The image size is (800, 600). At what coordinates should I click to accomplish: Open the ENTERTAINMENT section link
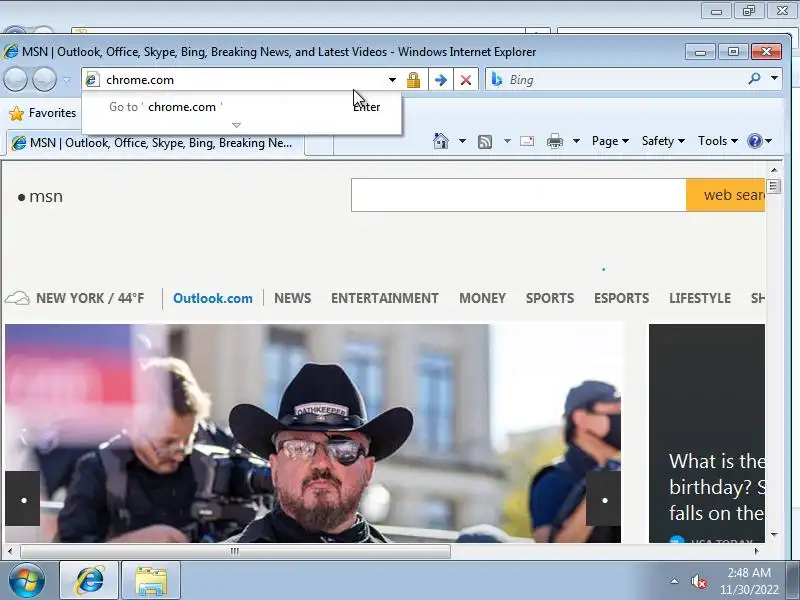point(385,298)
